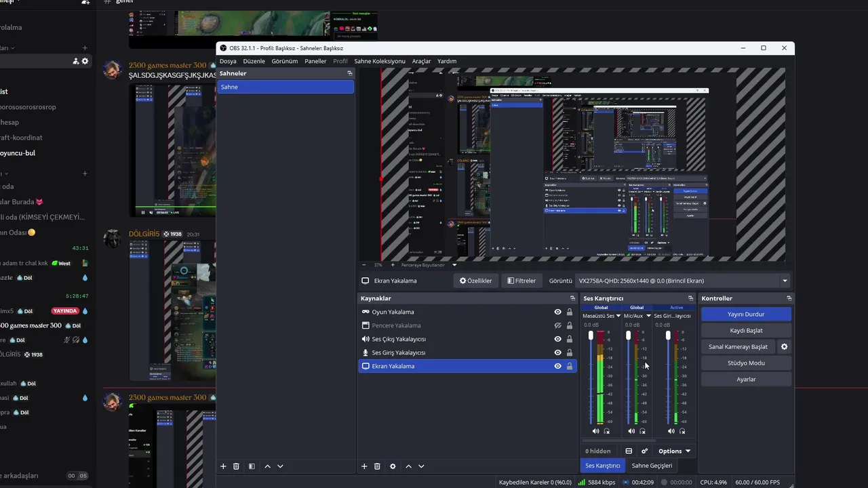Image resolution: width=868 pixels, height=488 pixels.
Task: Delete selected scene with trash icon in Sahneler
Action: pyautogui.click(x=236, y=466)
